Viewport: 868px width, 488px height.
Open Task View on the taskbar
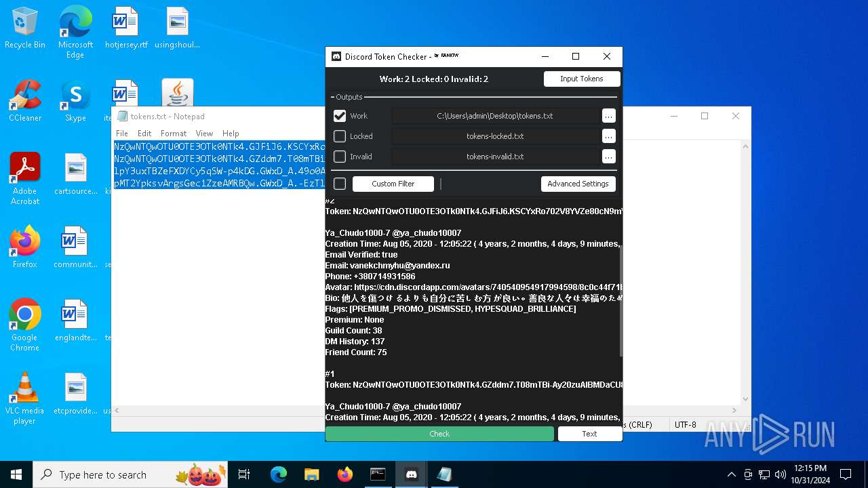coord(244,474)
